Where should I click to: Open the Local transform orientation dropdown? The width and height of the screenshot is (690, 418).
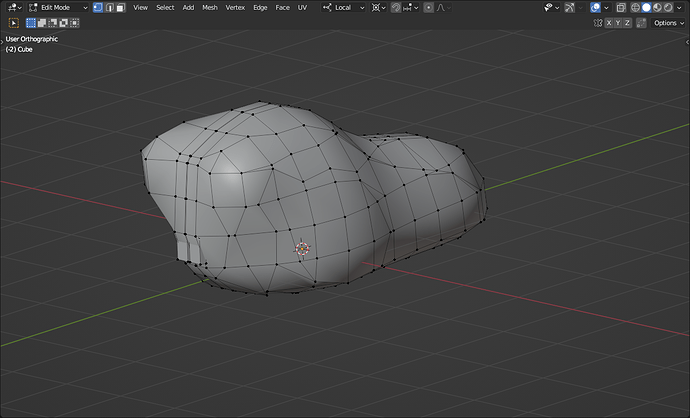point(343,7)
